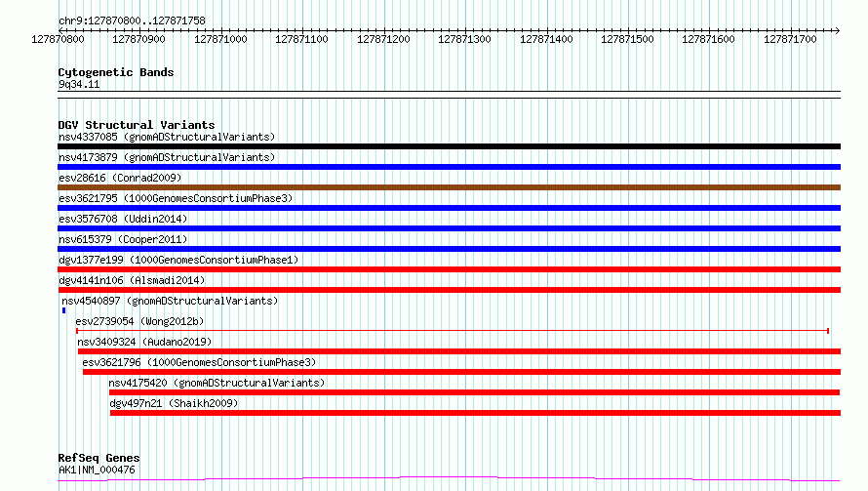
Task: Open the esv2739054 (Wong2012b) label
Action: [x=139, y=321]
